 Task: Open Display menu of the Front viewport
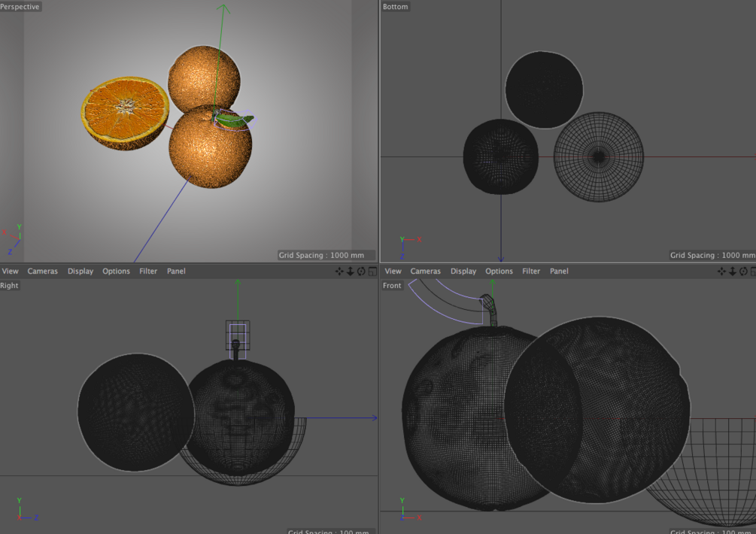point(463,272)
